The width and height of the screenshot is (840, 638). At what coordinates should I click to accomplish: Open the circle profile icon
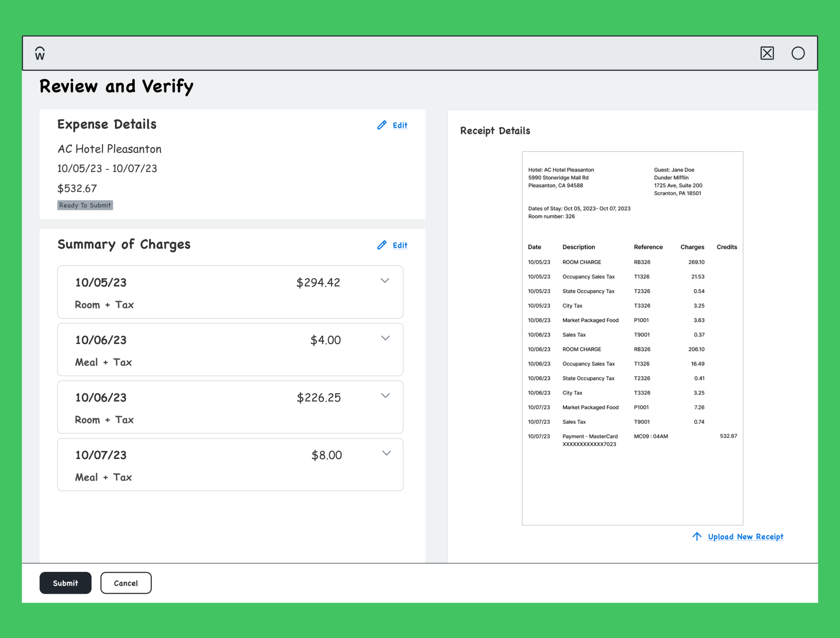[x=798, y=53]
